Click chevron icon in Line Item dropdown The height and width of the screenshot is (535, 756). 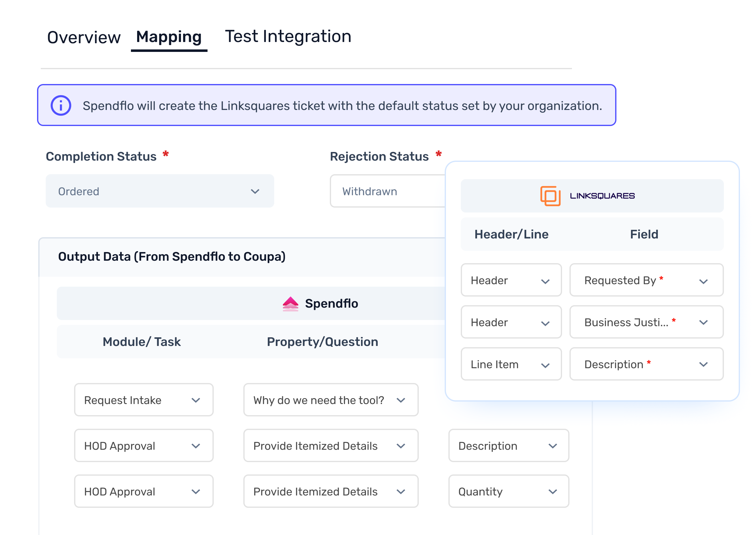[x=545, y=365]
